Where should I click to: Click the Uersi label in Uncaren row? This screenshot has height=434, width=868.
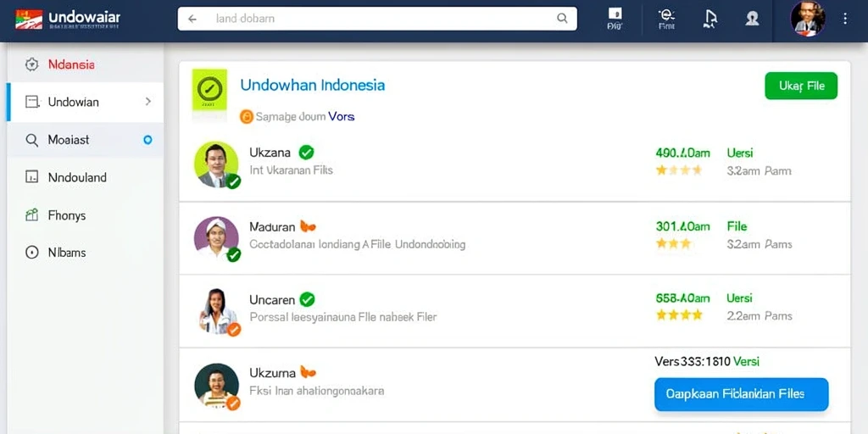point(739,298)
